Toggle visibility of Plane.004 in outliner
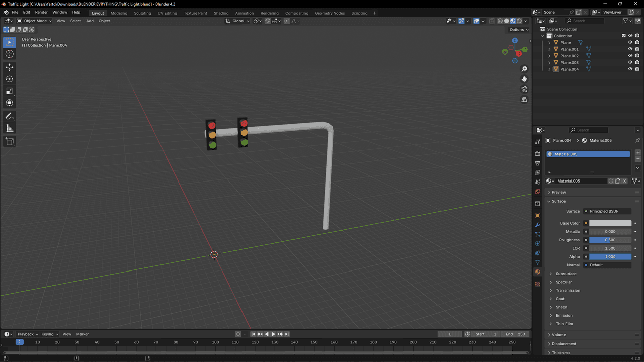The width and height of the screenshot is (644, 362). click(x=630, y=69)
